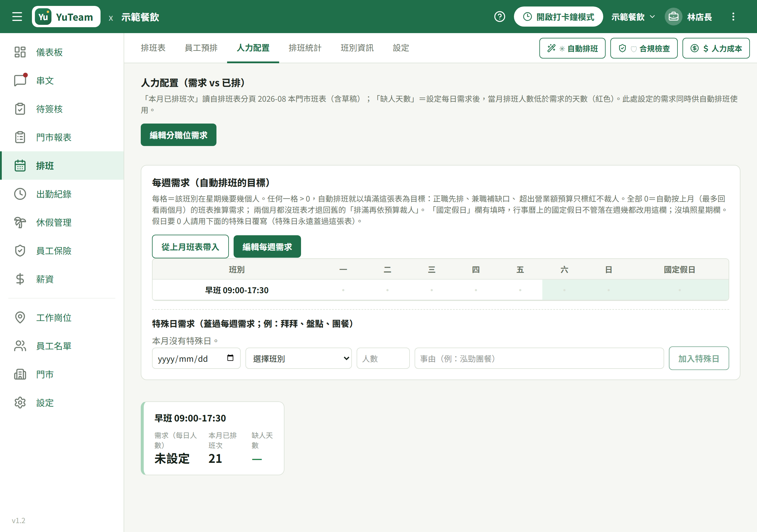Click the 早班 09:00-17:30 summary card title
Screen dimensions: 757x532
tap(190, 418)
